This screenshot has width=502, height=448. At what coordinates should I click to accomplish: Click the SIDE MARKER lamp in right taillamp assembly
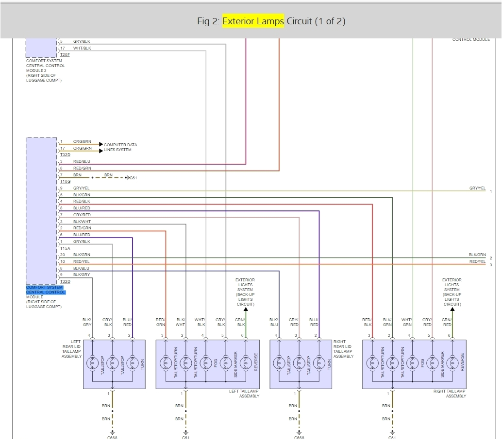432,363
